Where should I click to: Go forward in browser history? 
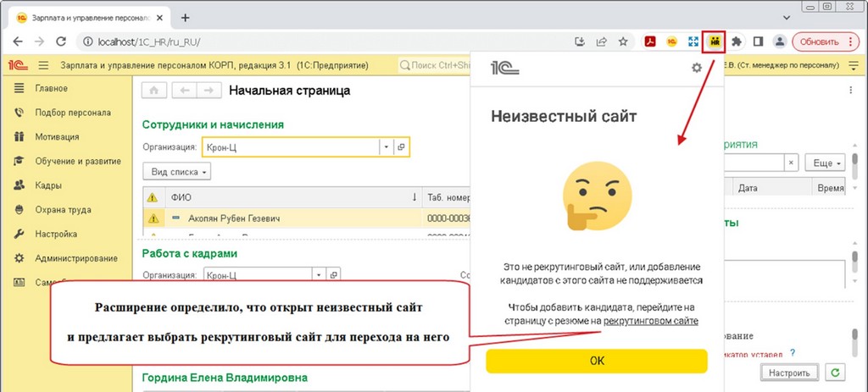coord(39,41)
